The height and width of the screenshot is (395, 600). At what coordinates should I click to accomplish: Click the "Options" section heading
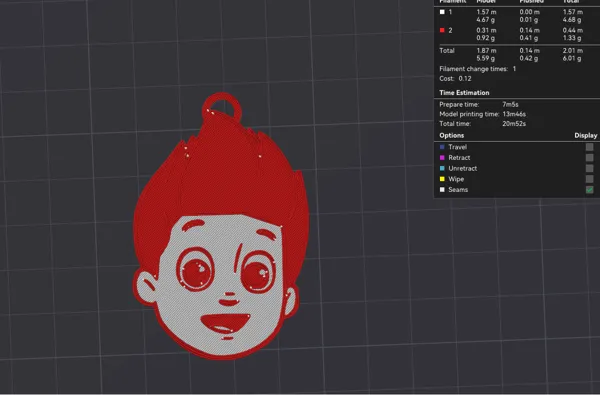click(x=452, y=135)
